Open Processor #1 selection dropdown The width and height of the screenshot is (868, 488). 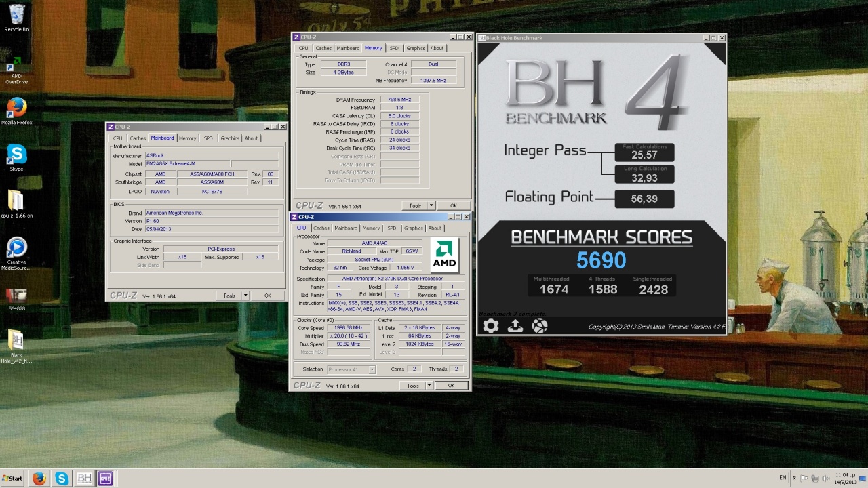pyautogui.click(x=351, y=369)
